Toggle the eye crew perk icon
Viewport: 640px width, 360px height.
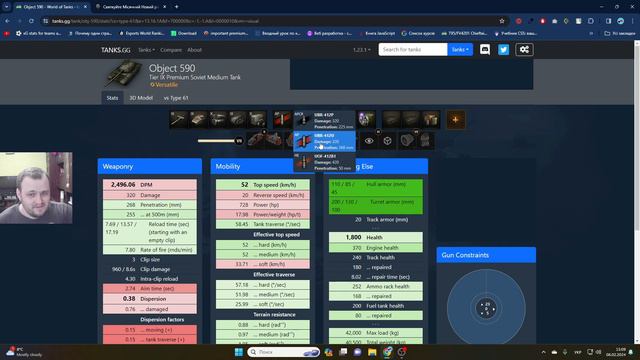click(x=369, y=141)
